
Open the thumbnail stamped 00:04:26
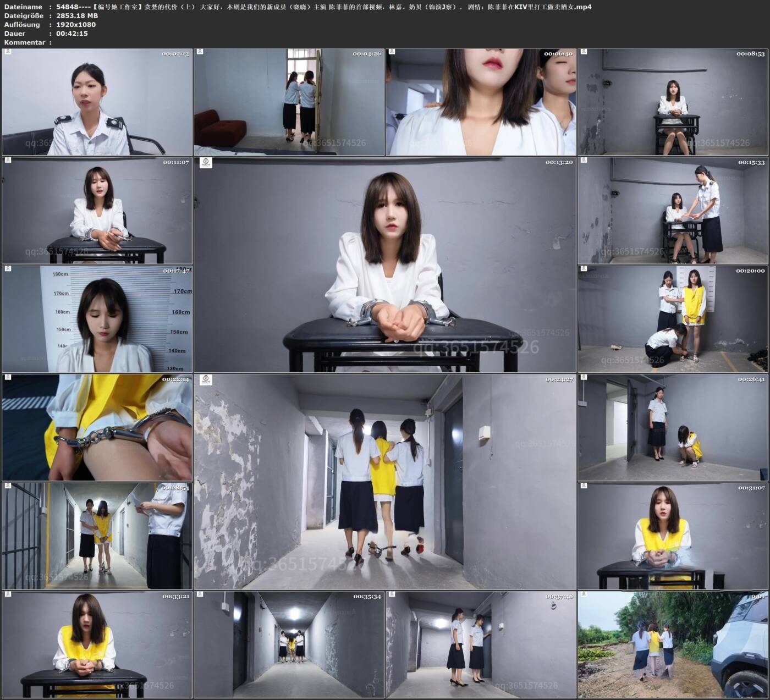tap(289, 102)
